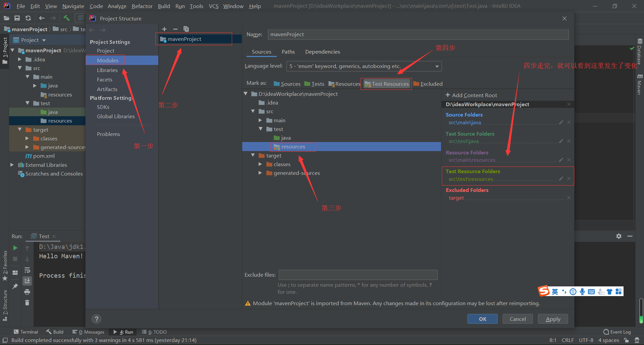This screenshot has height=345, width=644.
Task: Remove content root D:\ideaWorkplace\mavenProject
Action: click(x=569, y=104)
